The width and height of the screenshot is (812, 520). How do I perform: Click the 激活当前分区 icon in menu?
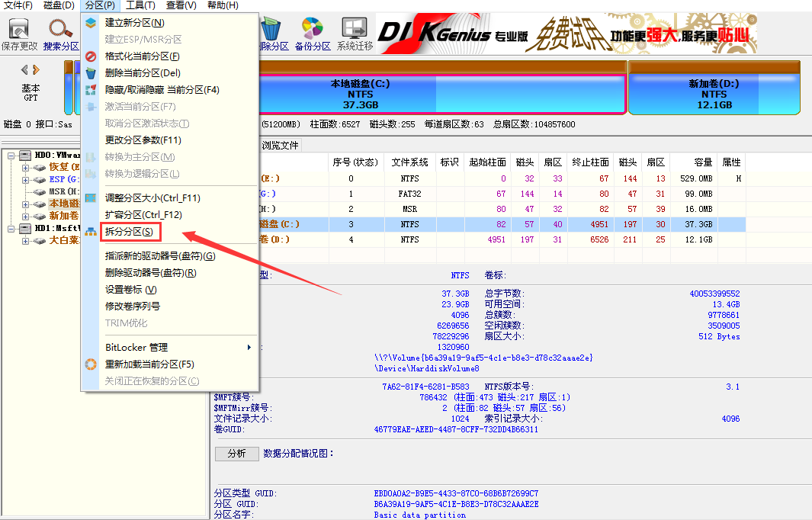pyautogui.click(x=91, y=107)
